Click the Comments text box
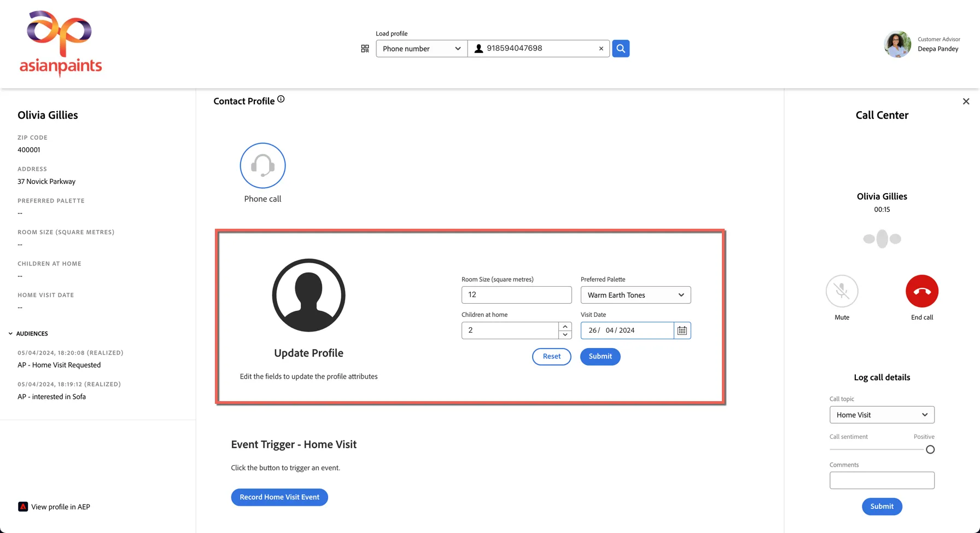Viewport: 980px width, 533px height. pyautogui.click(x=882, y=480)
